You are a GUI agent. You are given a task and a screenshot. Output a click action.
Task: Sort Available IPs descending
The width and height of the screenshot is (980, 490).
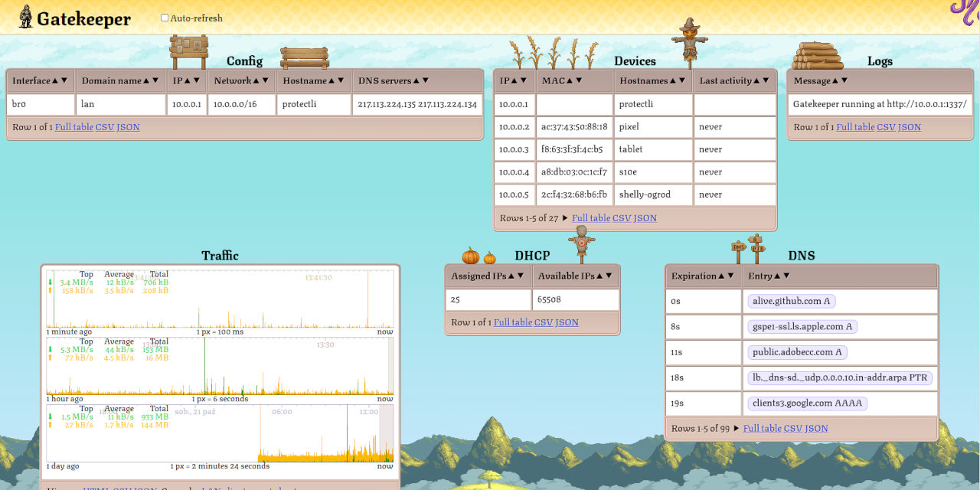coord(609,276)
